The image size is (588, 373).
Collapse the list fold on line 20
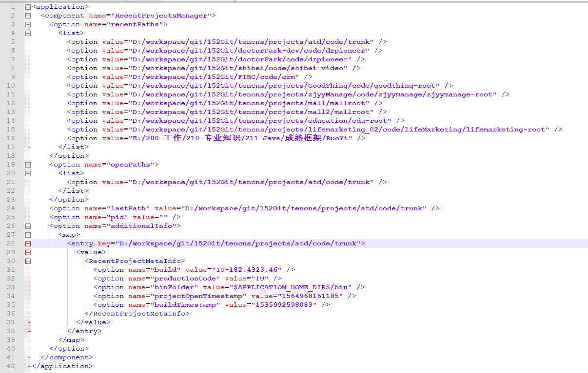28,173
